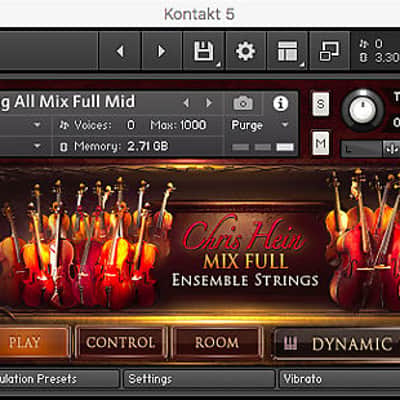Open the dropdown arrow left of Memory
The image size is (400, 400).
click(37, 146)
